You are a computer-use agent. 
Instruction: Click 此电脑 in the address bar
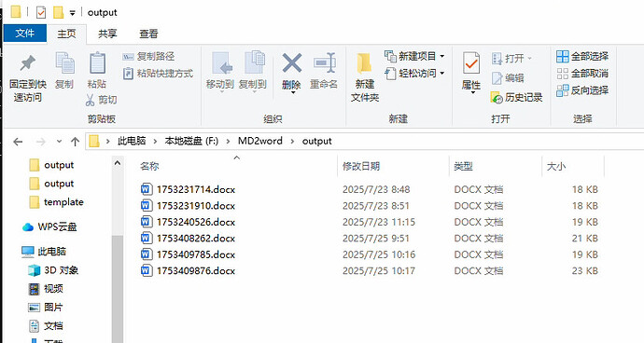[132, 141]
